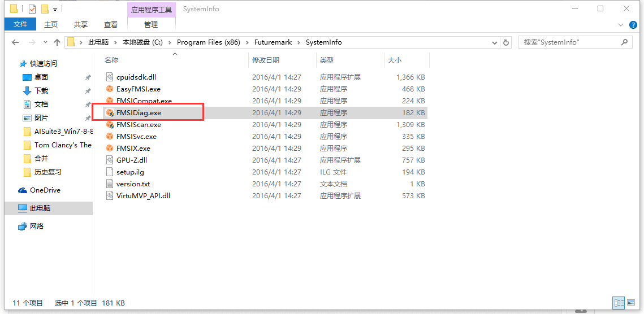
Task: Open the 主页 ribbon tab
Action: [x=51, y=25]
